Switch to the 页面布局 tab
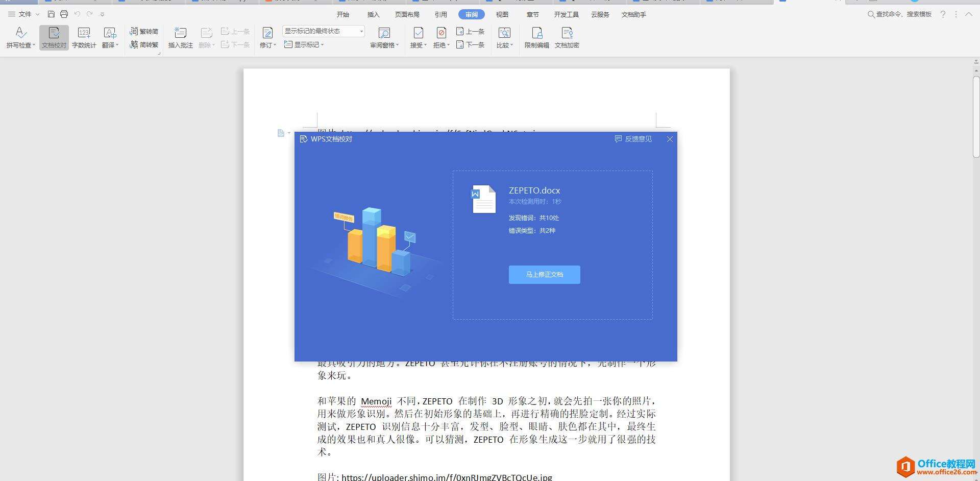Screen dimensions: 980x481 pos(407,15)
